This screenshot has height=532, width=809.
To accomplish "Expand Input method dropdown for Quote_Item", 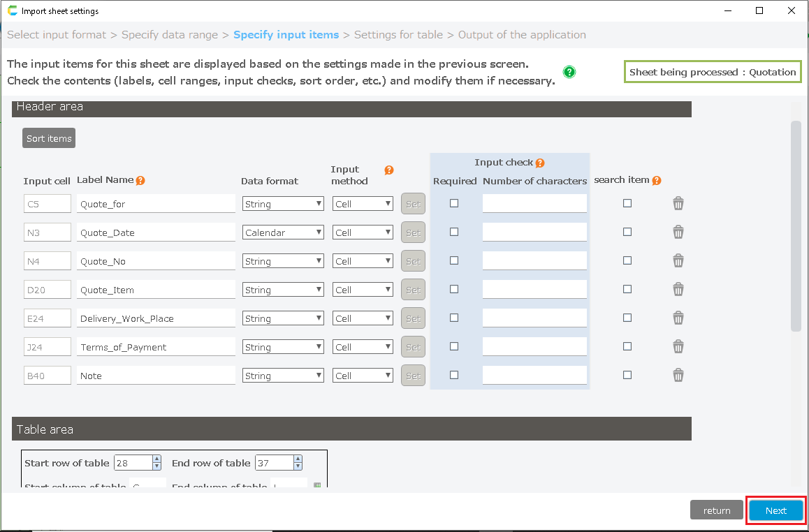I will click(363, 290).
